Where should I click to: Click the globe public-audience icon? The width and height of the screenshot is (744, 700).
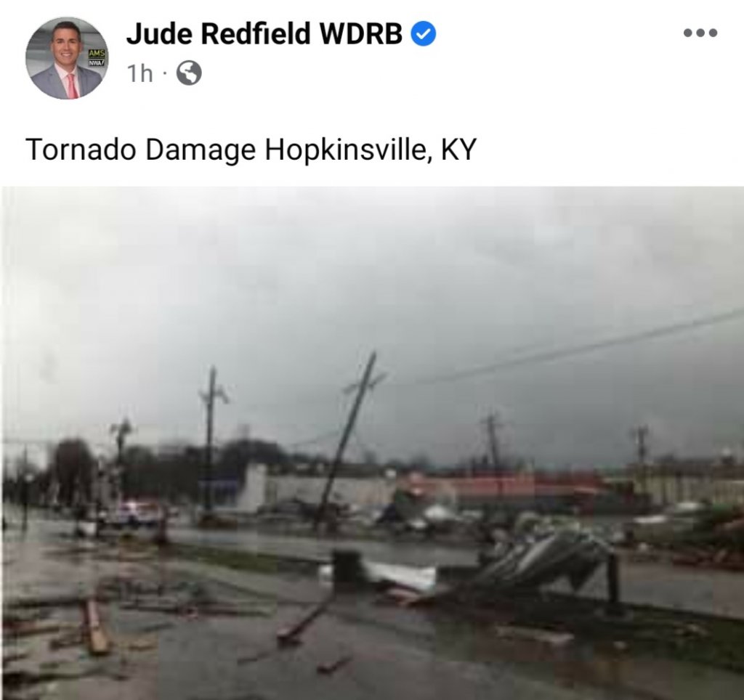click(189, 73)
